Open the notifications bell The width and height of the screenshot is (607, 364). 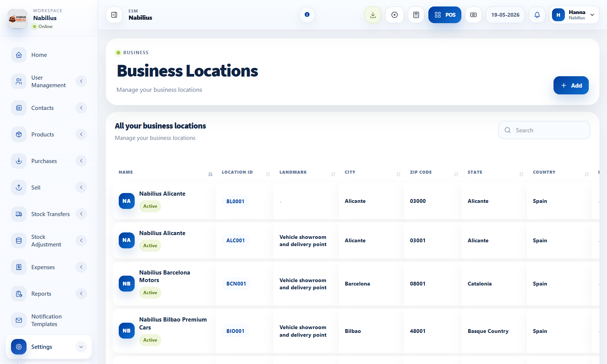click(537, 15)
